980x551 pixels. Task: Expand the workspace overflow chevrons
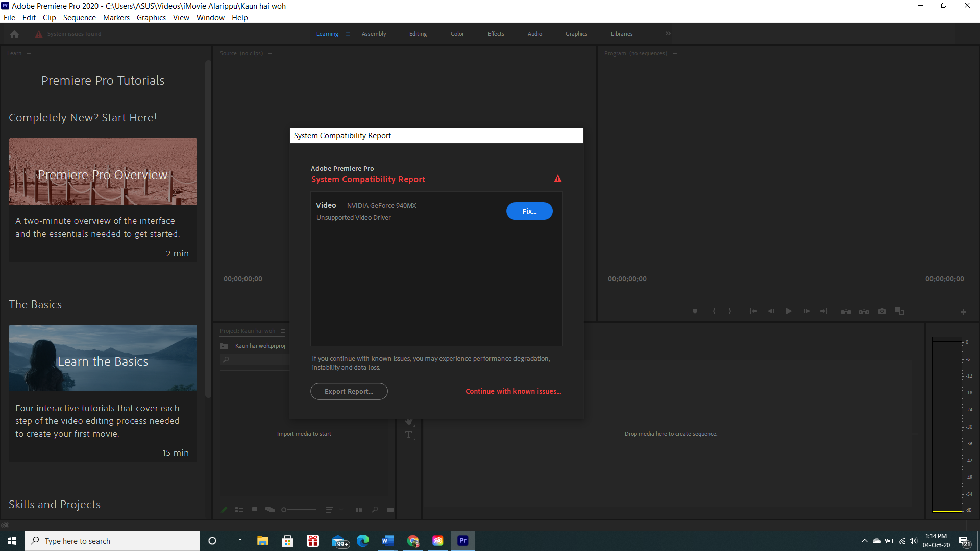coord(668,34)
